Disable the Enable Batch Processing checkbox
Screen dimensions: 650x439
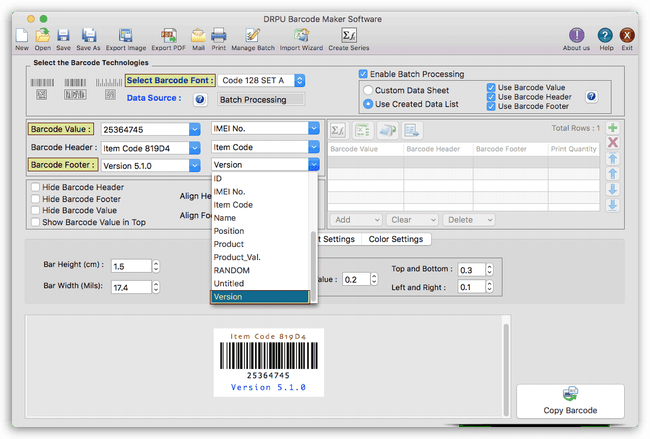[363, 74]
